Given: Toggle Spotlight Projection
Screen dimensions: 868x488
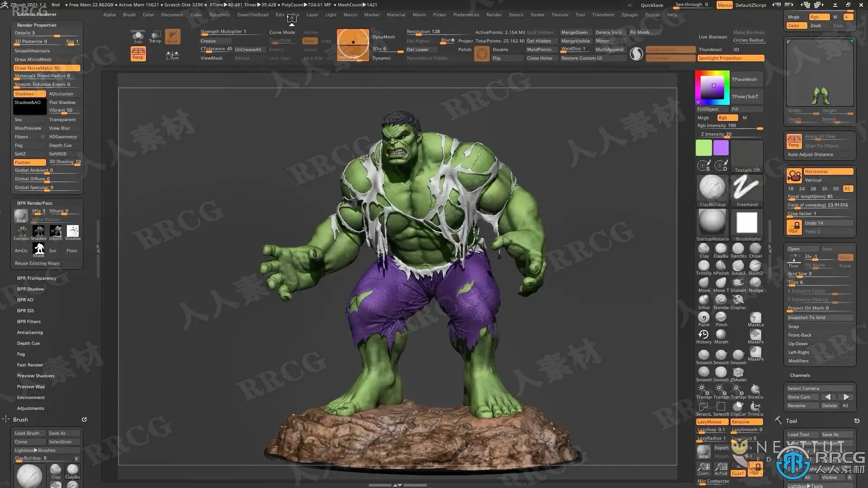Looking at the screenshot, I should pos(731,58).
